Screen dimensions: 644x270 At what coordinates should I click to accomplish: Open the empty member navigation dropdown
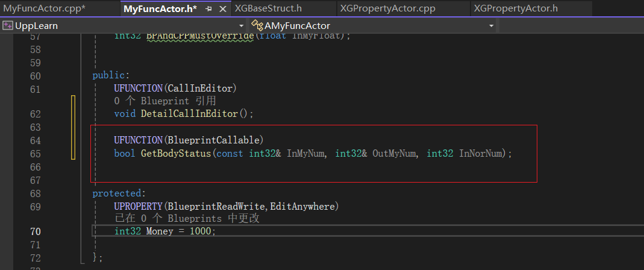point(572,26)
